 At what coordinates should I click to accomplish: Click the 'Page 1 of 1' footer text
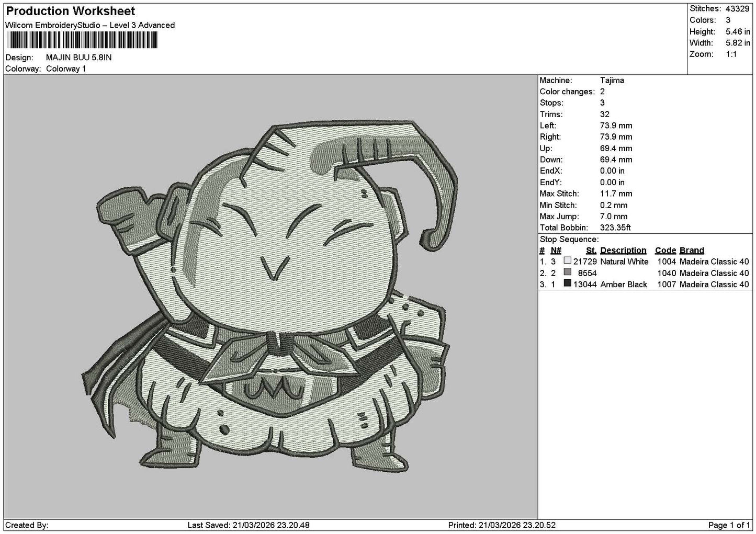click(729, 526)
